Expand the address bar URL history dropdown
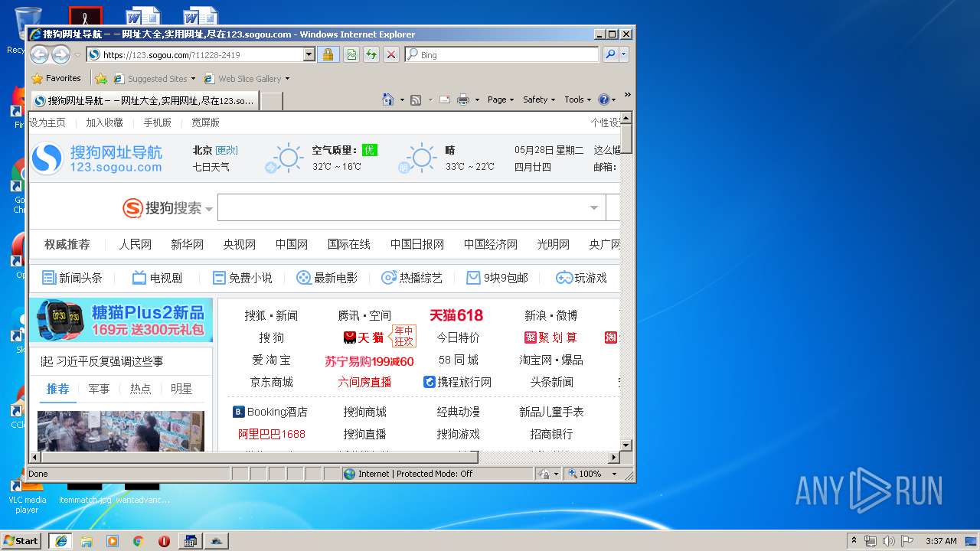Screen dimensions: 980x551 pos(309,54)
